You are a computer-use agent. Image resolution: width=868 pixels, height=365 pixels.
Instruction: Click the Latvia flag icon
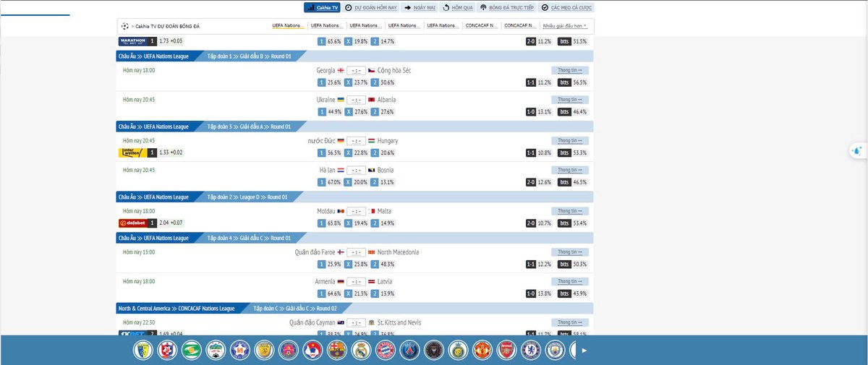371,281
